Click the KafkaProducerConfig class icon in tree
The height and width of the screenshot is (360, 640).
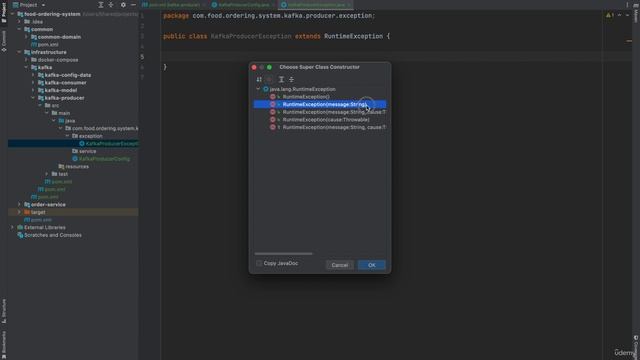(x=75, y=159)
